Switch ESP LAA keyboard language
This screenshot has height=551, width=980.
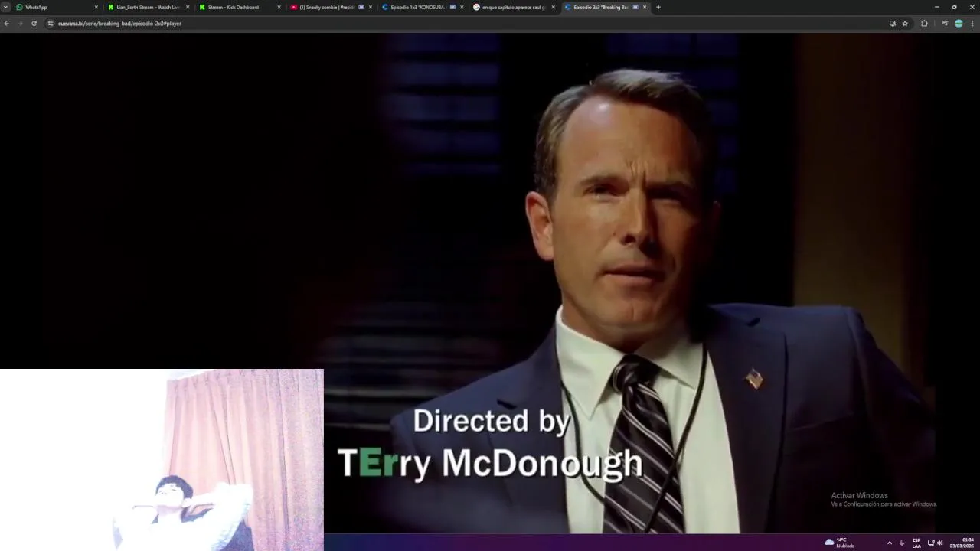(916, 543)
